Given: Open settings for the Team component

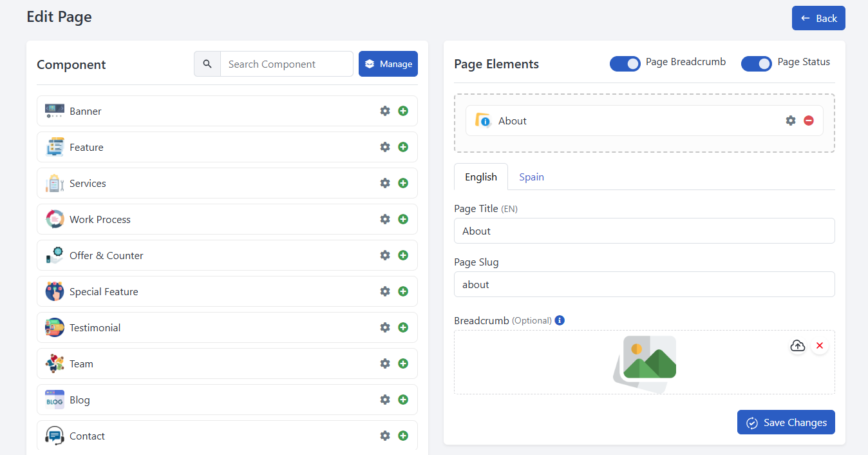Looking at the screenshot, I should (384, 363).
